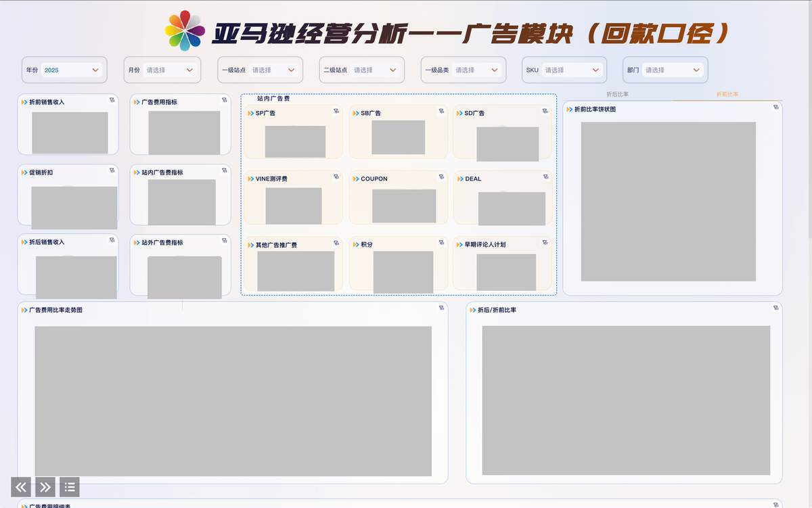Open filter icon on 折后销售收入 card
This screenshot has width=812, height=508.
pyautogui.click(x=112, y=240)
